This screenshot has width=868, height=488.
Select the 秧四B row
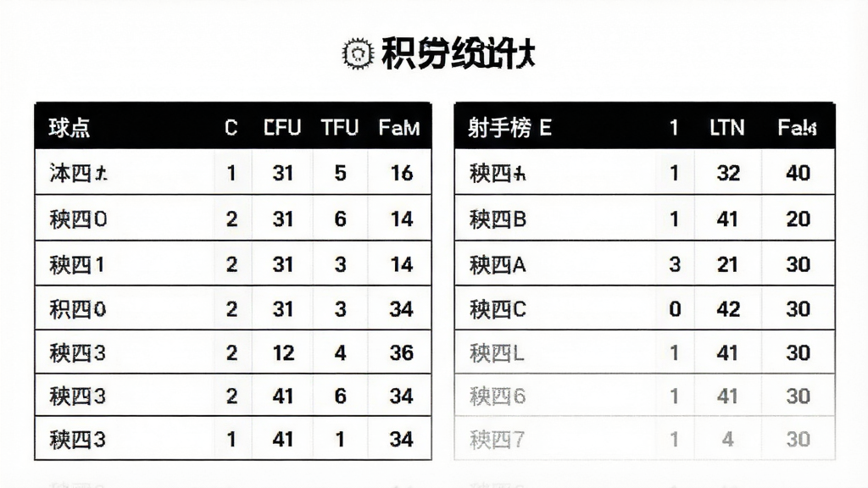(x=644, y=218)
